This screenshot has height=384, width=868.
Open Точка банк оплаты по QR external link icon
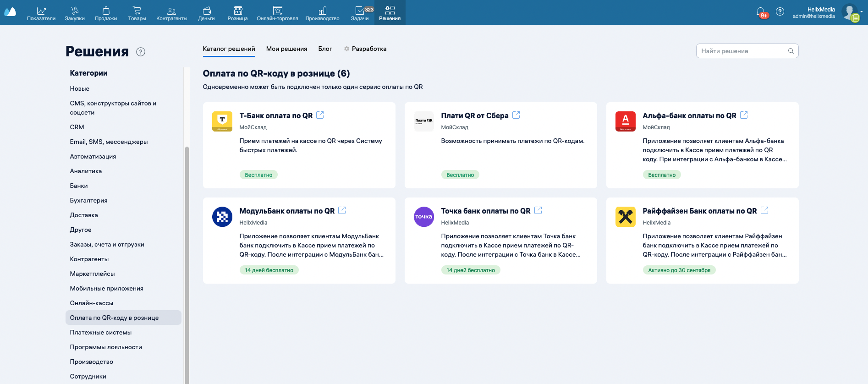coord(538,210)
